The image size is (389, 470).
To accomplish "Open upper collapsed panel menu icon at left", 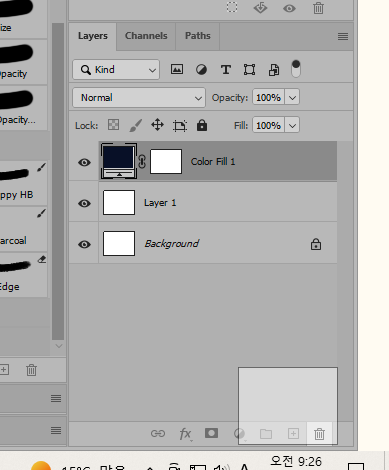I will coord(56,398).
